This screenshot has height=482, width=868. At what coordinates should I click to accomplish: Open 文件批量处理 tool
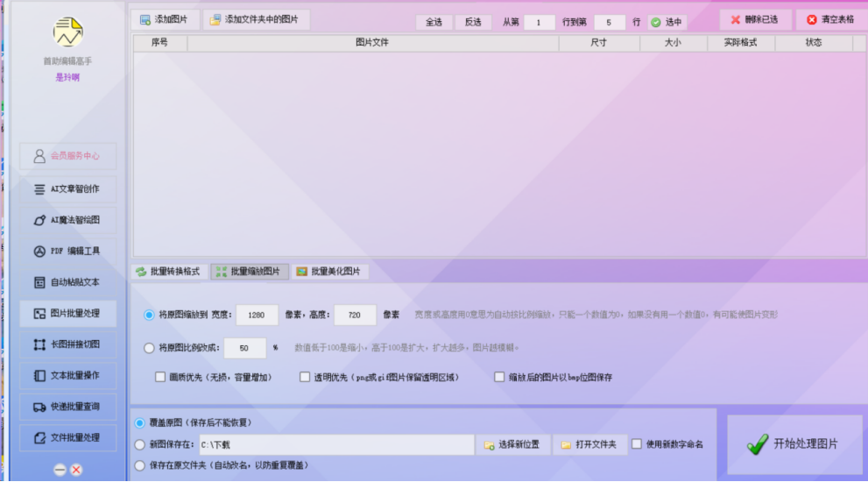point(68,437)
